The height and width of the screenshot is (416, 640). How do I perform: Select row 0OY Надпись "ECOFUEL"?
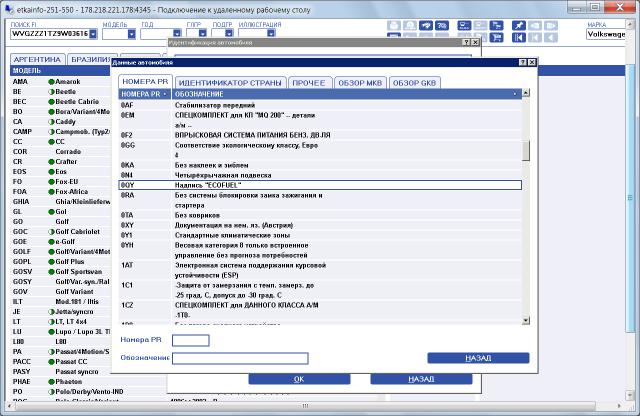320,185
